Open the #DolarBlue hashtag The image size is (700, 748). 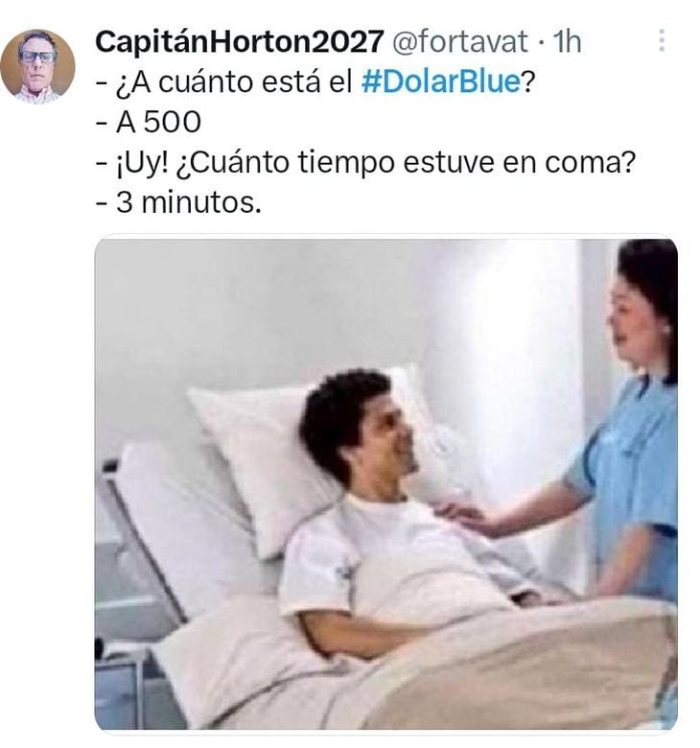441,82
